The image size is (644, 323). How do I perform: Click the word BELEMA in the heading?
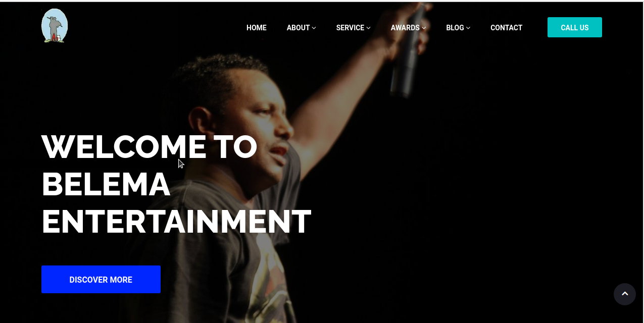click(x=106, y=184)
